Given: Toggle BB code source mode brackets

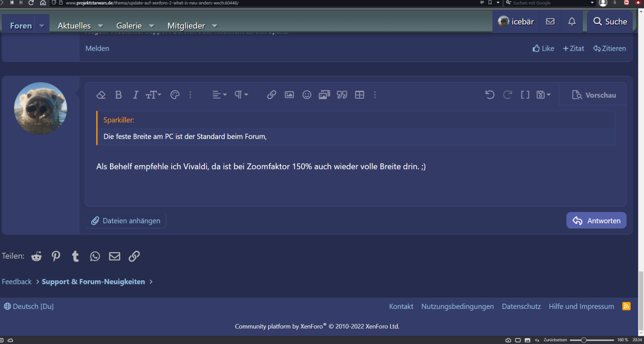Looking at the screenshot, I should [x=525, y=95].
